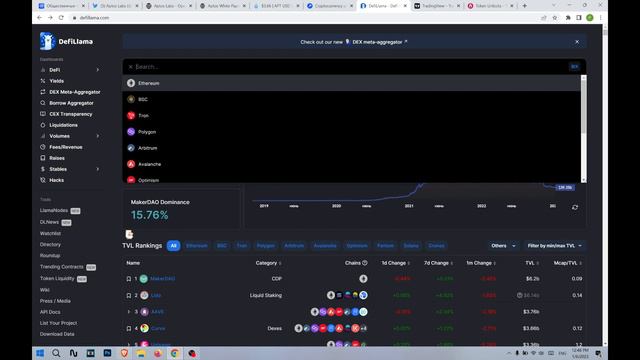Select BSC in the search dropdown
Screen dimensions: 640x360
(x=351, y=99)
